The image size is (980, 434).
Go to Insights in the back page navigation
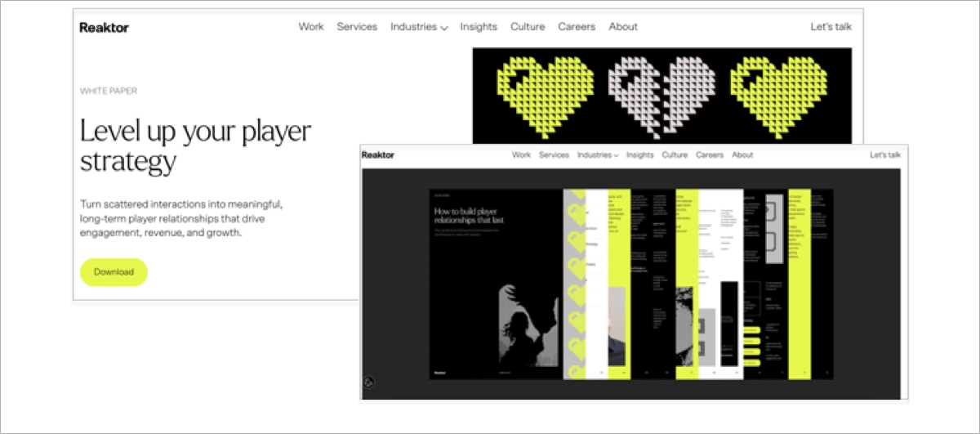tap(479, 27)
